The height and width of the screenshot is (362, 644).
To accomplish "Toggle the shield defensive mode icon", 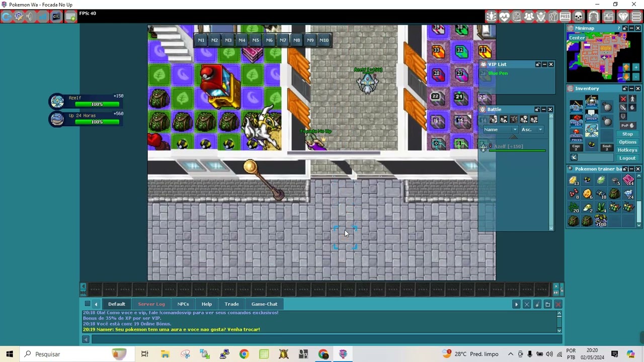I will pos(623,116).
